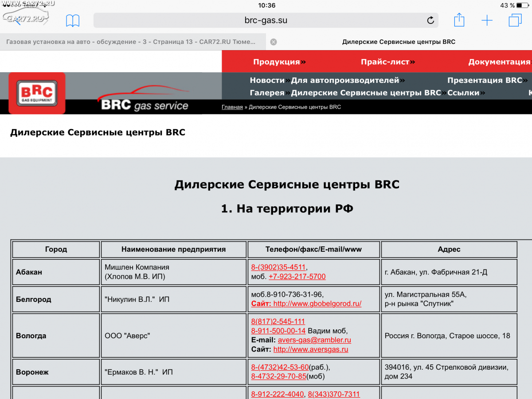The height and width of the screenshot is (399, 532).
Task: Select the ООО "Аверс" cell
Action: click(173, 336)
